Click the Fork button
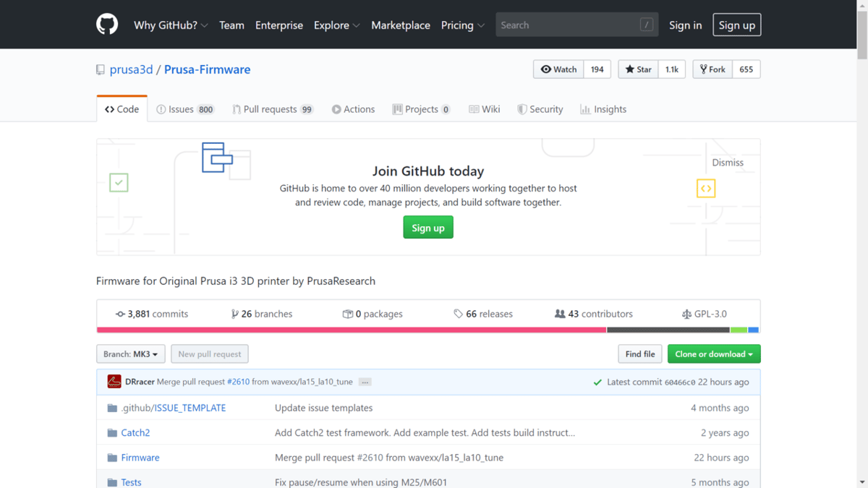 [x=712, y=69]
